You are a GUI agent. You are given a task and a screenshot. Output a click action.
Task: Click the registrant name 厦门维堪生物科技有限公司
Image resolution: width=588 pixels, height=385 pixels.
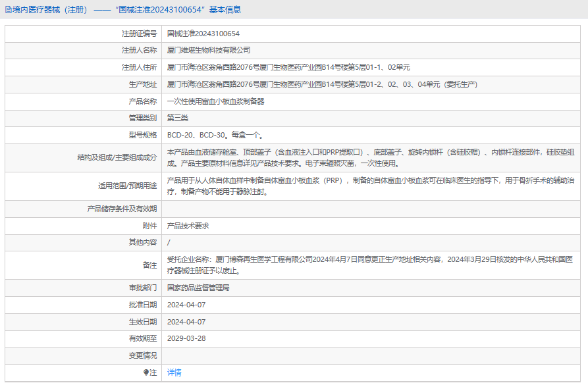click(x=209, y=50)
